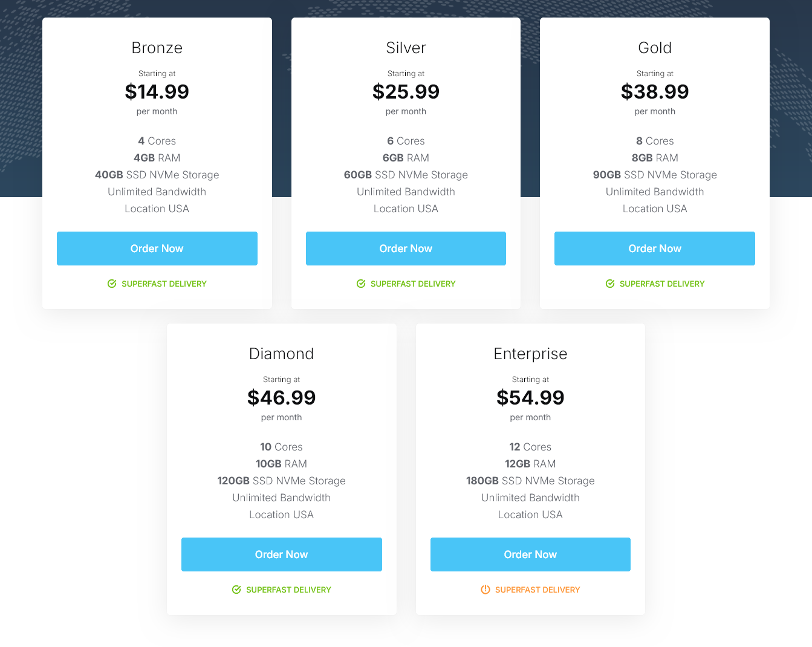812x647 pixels.
Task: Click the $54.99 price on Enterprise
Action: pyautogui.click(x=530, y=398)
